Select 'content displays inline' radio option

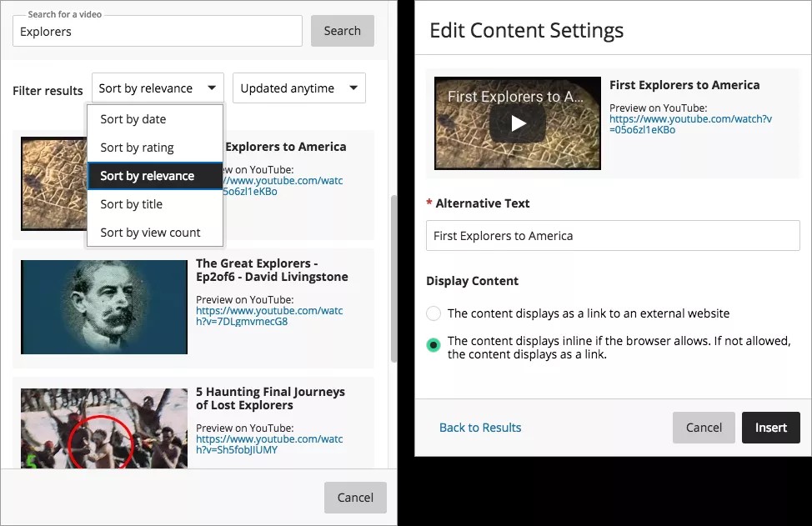(434, 345)
